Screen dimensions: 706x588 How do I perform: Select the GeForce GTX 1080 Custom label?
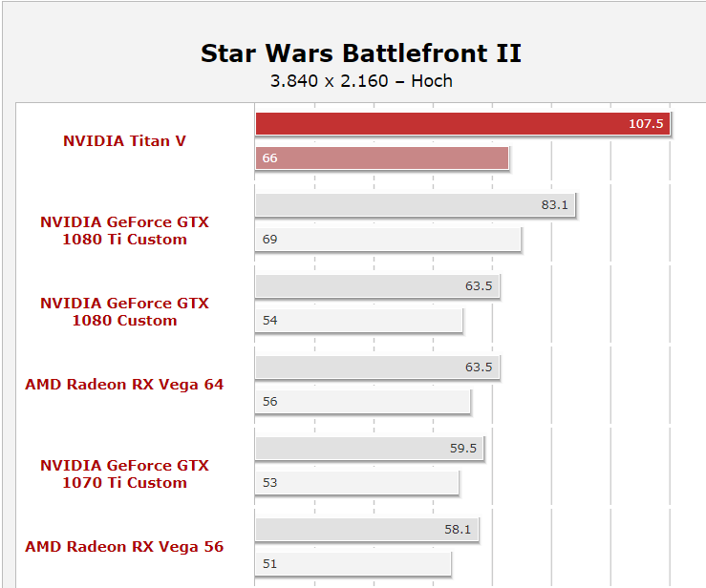[124, 312]
